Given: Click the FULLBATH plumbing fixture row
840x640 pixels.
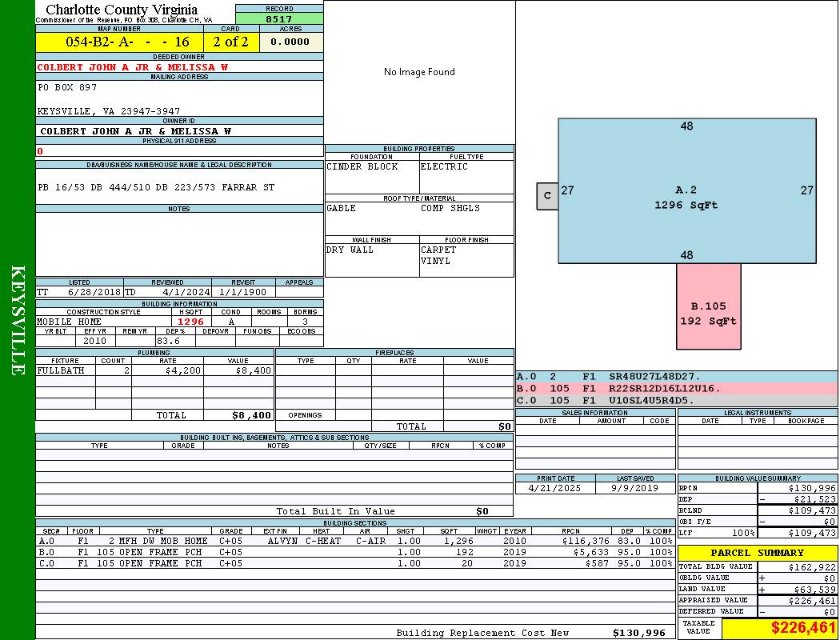Looking at the screenshot, I should 154,370.
